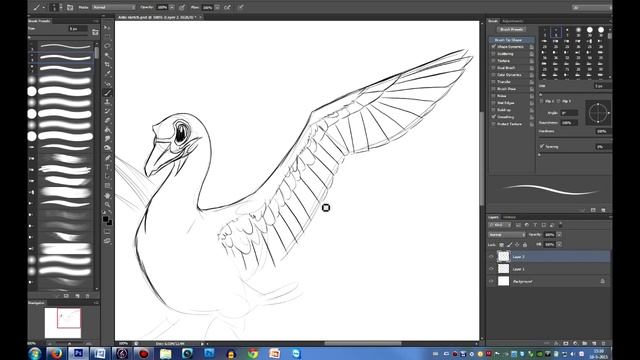Image resolution: width=640 pixels, height=360 pixels.
Task: Click the Brush Presets button
Action: click(x=511, y=29)
